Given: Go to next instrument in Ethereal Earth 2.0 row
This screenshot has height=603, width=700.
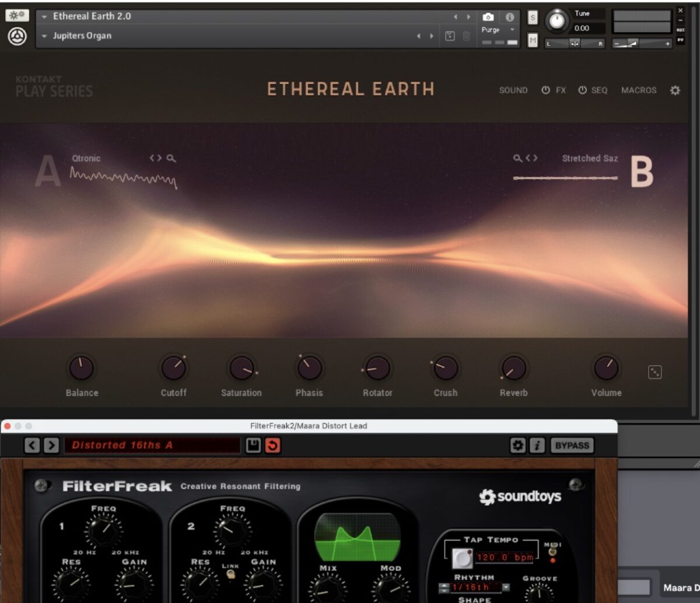Looking at the screenshot, I should [x=468, y=17].
